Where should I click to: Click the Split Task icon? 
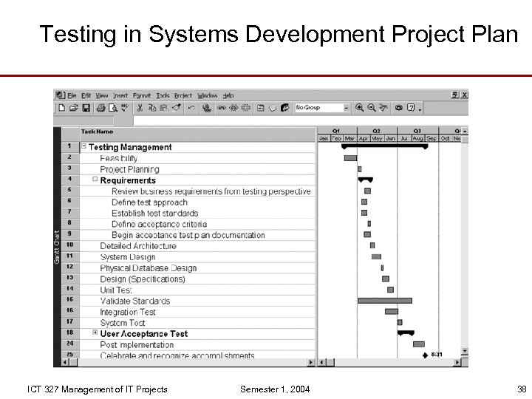[x=245, y=108]
